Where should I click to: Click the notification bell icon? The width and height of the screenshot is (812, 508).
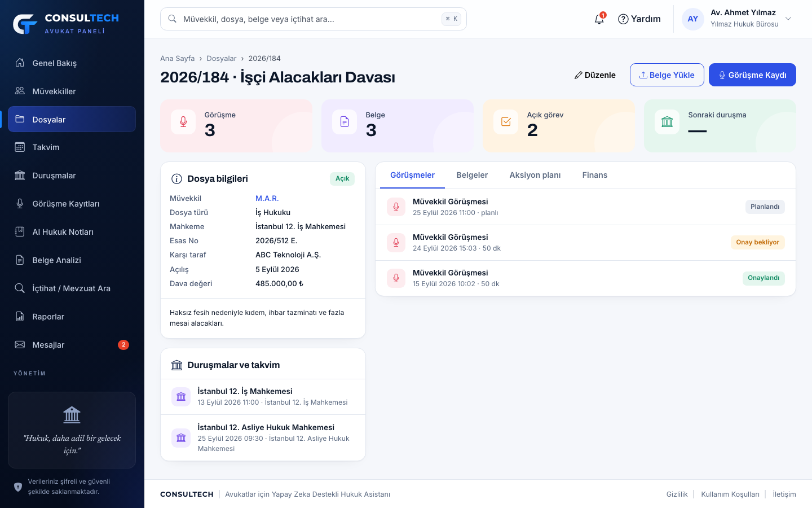point(599,19)
